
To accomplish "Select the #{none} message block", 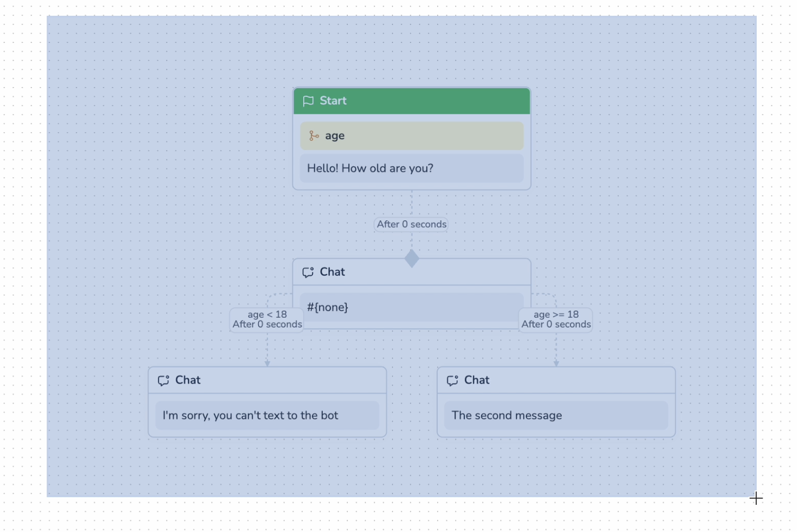I will pos(412,307).
